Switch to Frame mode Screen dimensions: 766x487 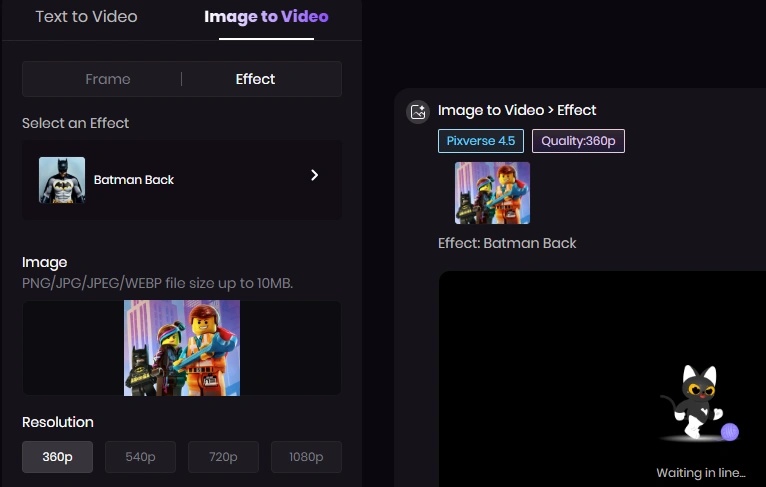pos(108,79)
